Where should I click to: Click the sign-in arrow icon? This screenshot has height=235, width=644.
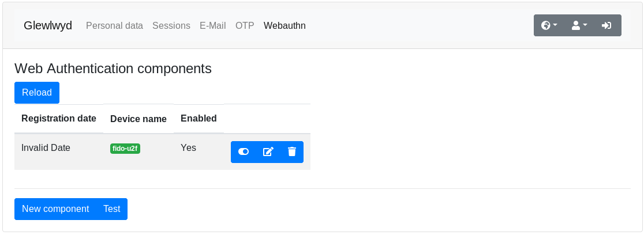pos(606,25)
